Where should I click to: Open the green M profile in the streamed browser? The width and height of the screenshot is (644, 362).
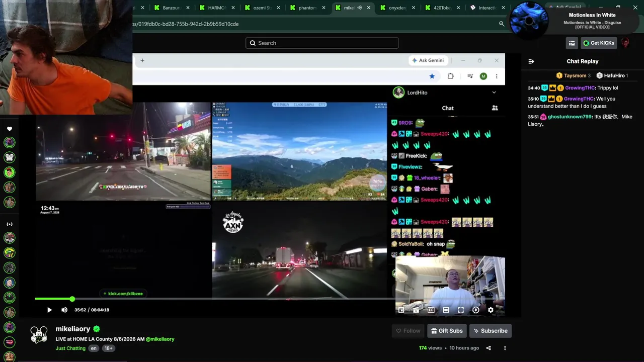(484, 76)
